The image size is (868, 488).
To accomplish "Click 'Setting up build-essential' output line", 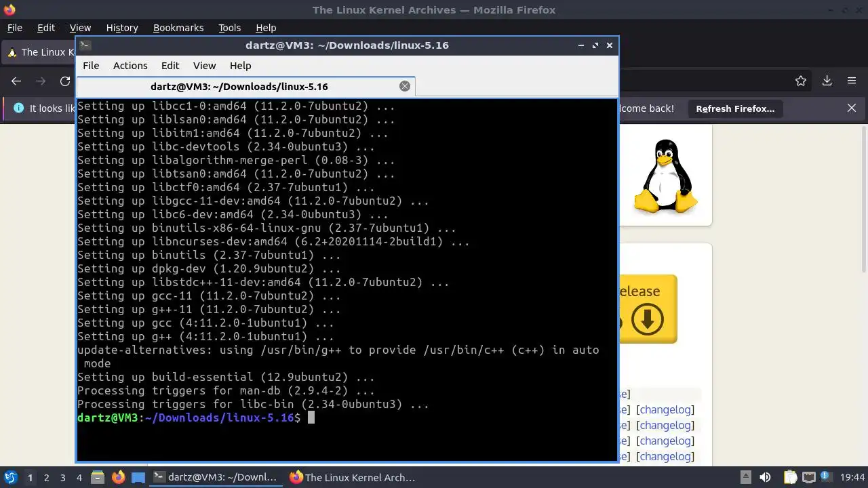I will (x=226, y=377).
